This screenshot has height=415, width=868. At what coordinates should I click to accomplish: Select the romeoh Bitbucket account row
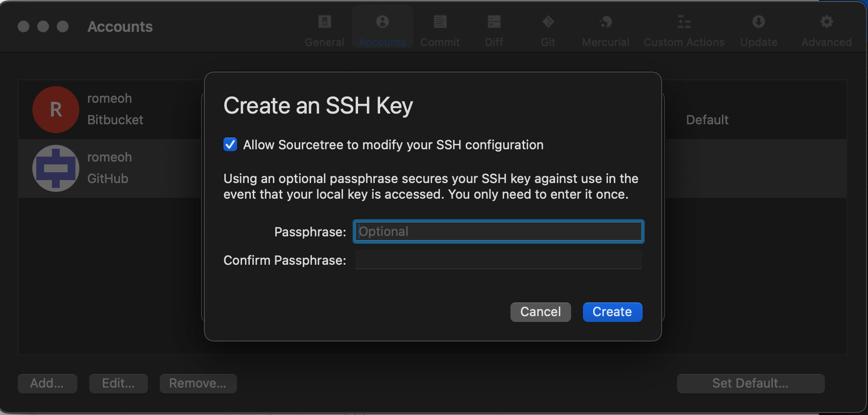click(x=432, y=110)
